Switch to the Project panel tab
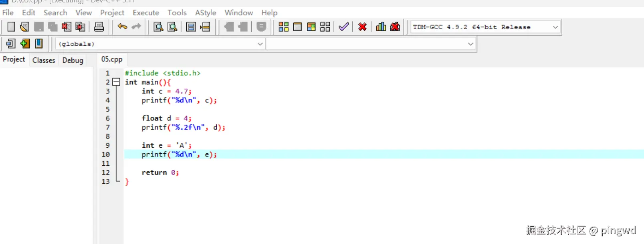The image size is (644, 244). 14,59
